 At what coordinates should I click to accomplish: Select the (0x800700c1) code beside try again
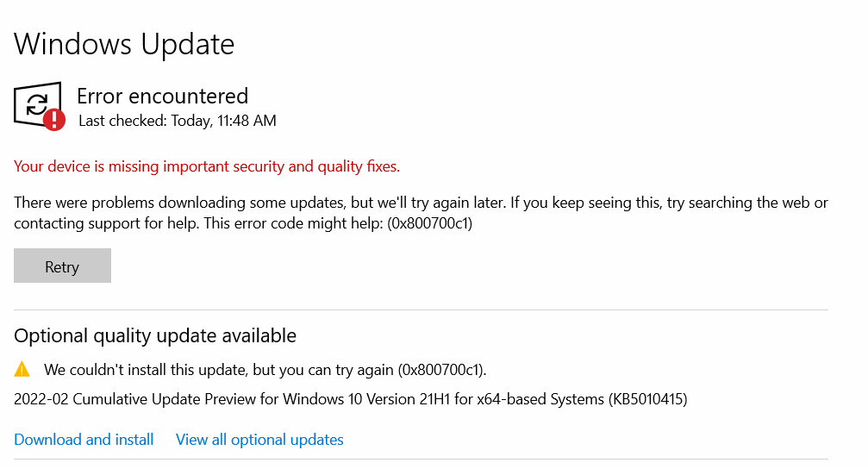pyautogui.click(x=441, y=370)
